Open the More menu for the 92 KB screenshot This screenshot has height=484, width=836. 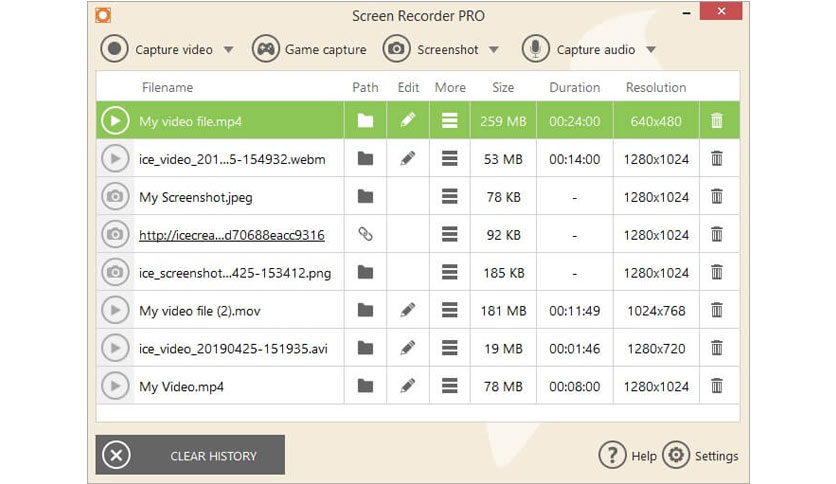tap(449, 235)
